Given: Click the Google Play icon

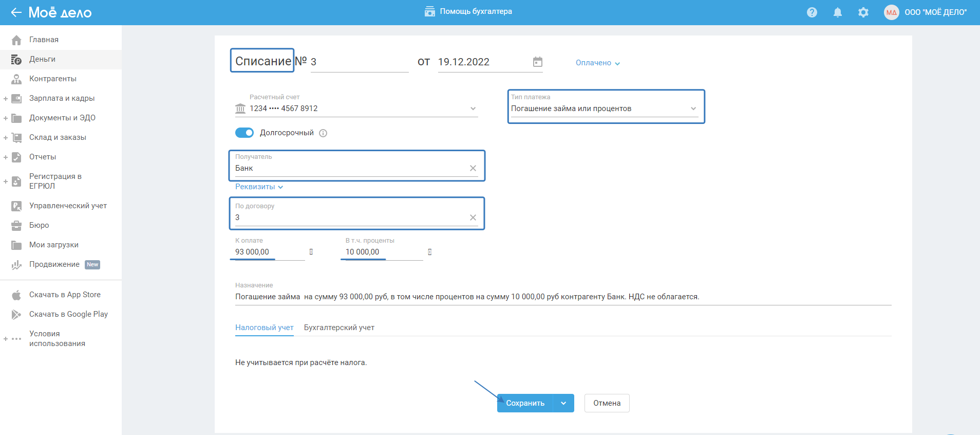Looking at the screenshot, I should (x=16, y=314).
